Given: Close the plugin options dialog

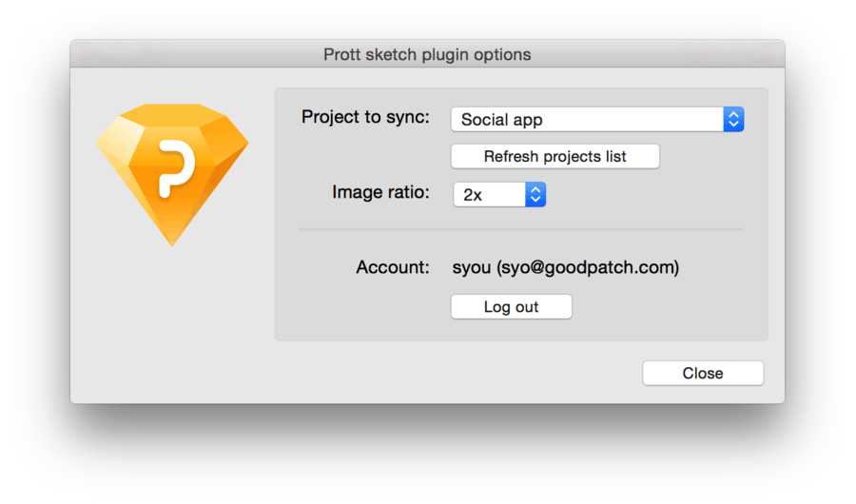Looking at the screenshot, I should [x=703, y=373].
